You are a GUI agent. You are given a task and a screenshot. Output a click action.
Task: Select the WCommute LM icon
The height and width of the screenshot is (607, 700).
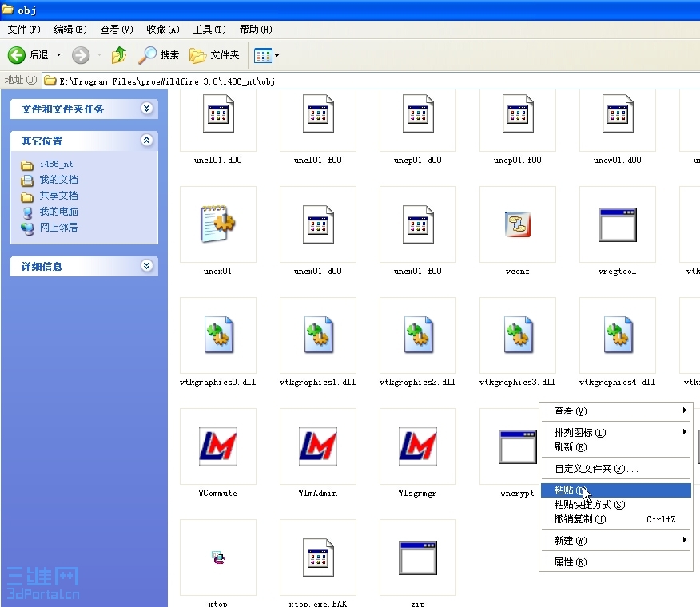(218, 446)
